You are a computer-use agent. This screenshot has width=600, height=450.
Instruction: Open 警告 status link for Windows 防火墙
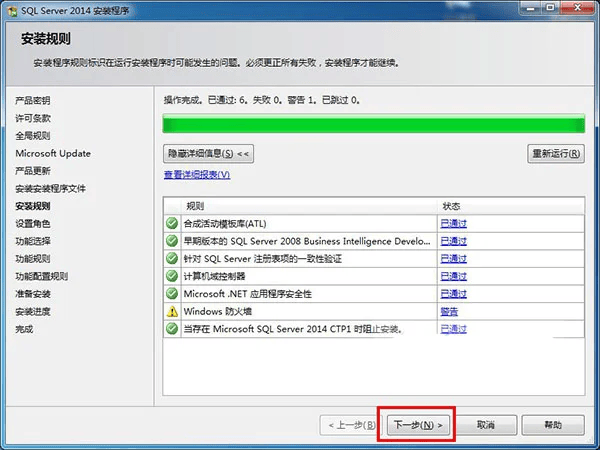point(449,311)
